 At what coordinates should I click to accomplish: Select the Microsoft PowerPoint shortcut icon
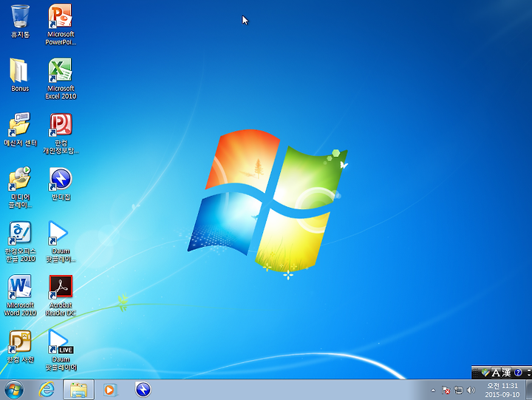click(x=61, y=24)
